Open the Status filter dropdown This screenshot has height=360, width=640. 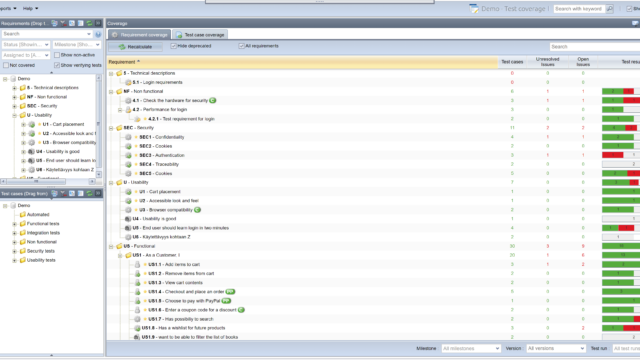coord(26,44)
